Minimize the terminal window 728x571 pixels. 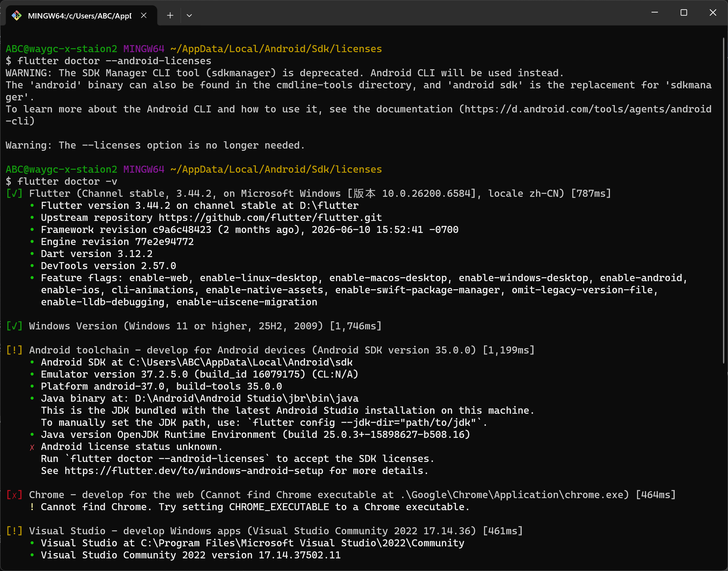pos(655,12)
